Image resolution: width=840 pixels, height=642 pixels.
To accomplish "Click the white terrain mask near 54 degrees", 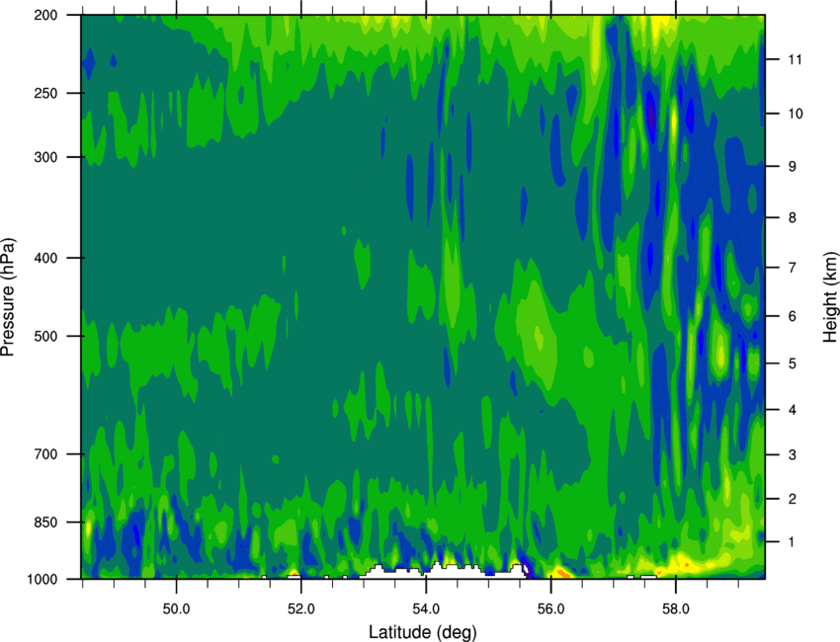I will coord(445,571).
